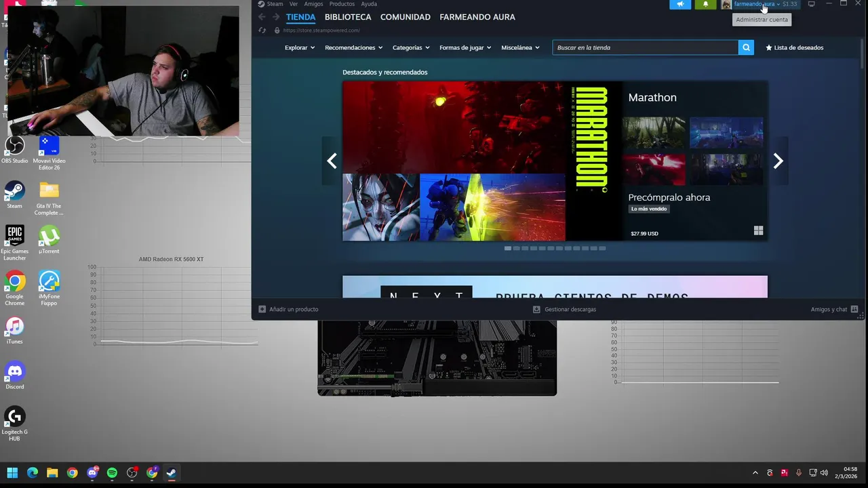This screenshot has height=488, width=868.
Task: Select Marathon forest screenshot thumbnail
Action: (654, 132)
